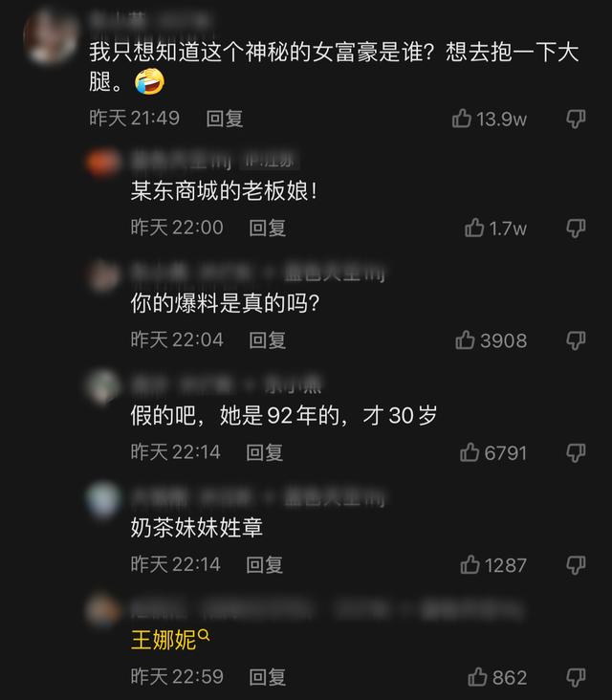Reply to the comment posted at 22:00
The image size is (612, 700).
268,229
